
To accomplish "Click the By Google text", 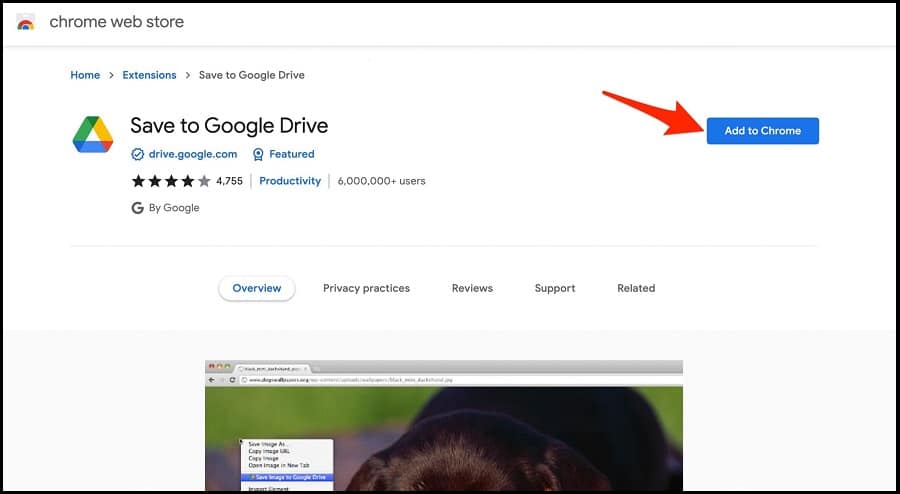I will click(x=174, y=208).
